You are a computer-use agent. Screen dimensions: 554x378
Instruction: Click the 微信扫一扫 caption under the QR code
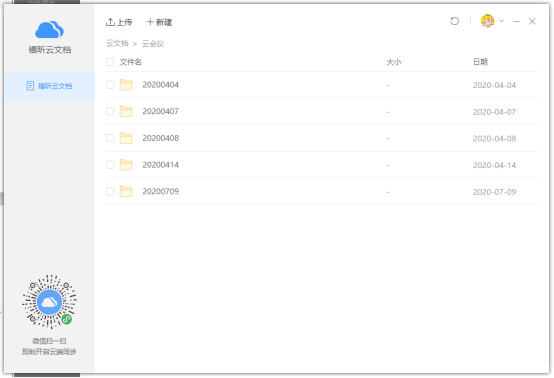point(49,341)
